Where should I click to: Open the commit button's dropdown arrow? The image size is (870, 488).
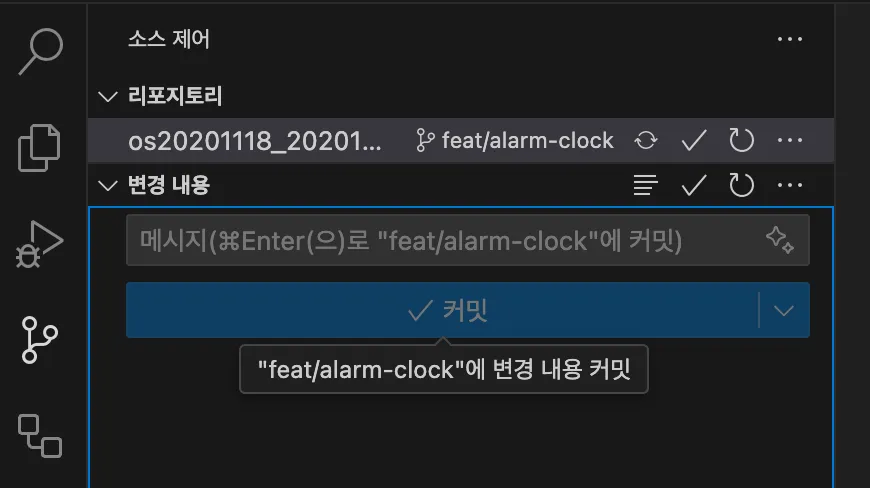tap(783, 311)
